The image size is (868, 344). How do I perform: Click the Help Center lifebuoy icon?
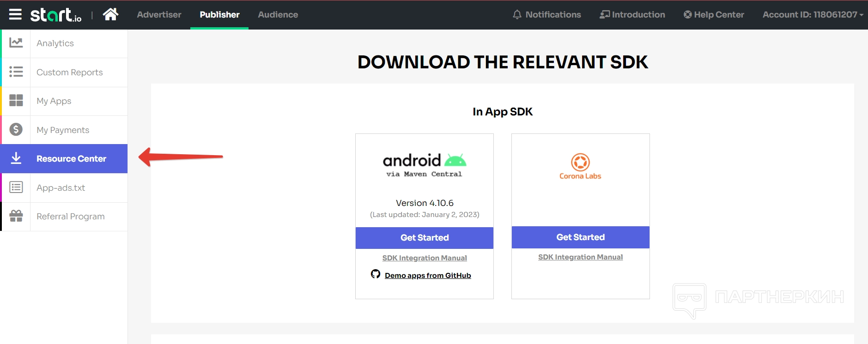688,15
